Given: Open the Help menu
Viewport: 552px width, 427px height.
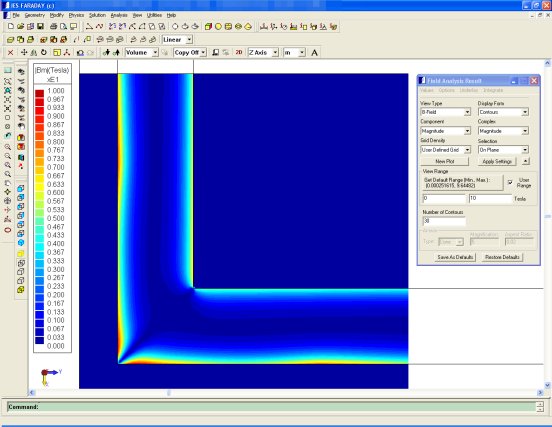Looking at the screenshot, I should [171, 15].
